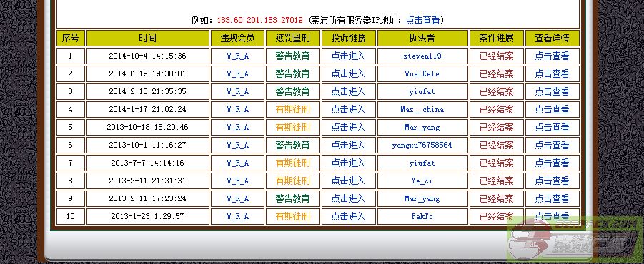Open Ye_Zi enforcer link

click(422, 181)
